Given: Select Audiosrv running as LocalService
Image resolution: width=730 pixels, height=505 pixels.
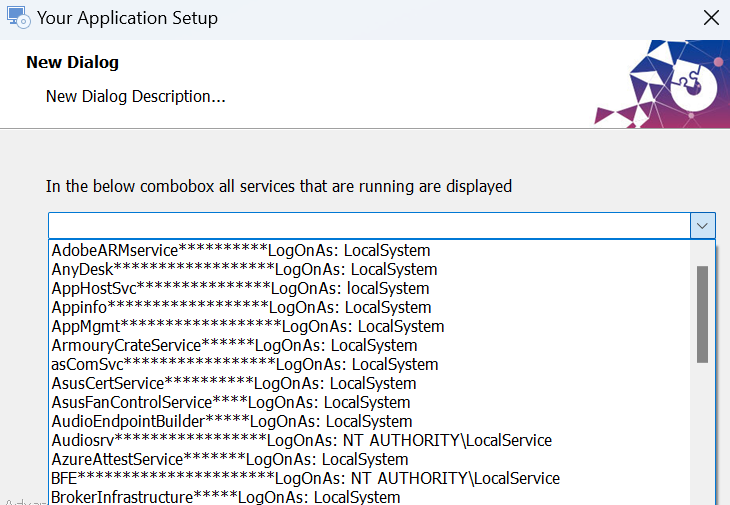Looking at the screenshot, I should [x=300, y=440].
